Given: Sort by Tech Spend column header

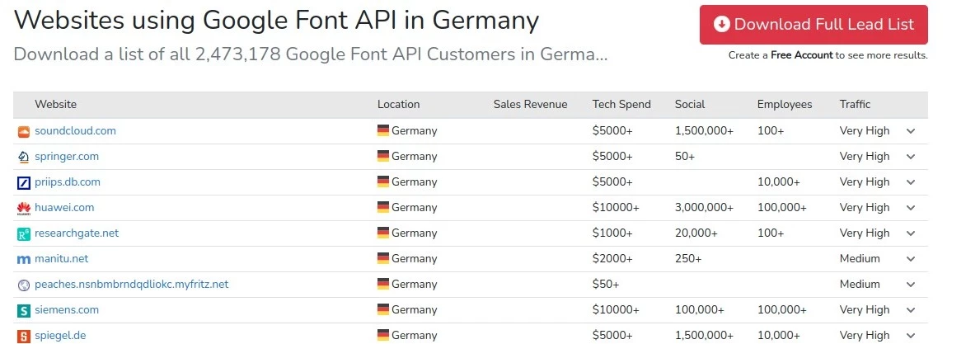Looking at the screenshot, I should click(621, 105).
